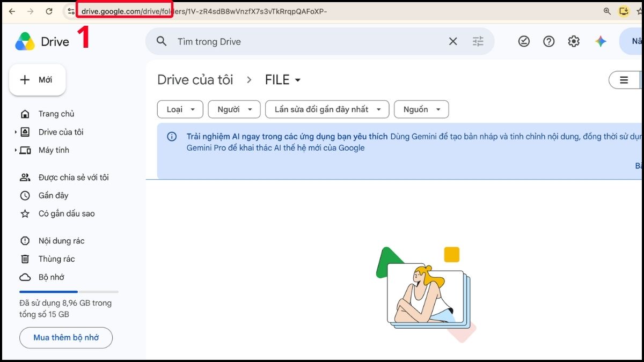This screenshot has height=362, width=644.
Task: Open Máy tính in sidebar
Action: tap(54, 150)
